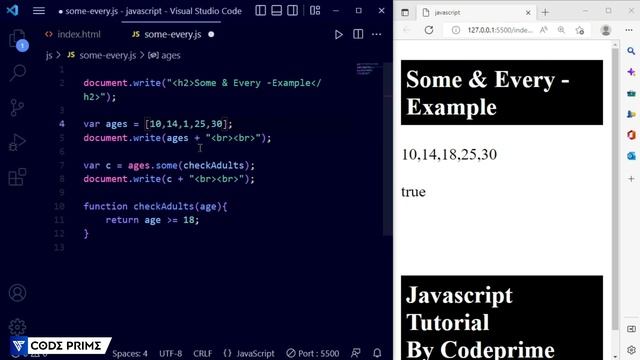Change file encoding UTF-8 in status bar
Viewport: 640px width, 360px height.
[171, 353]
